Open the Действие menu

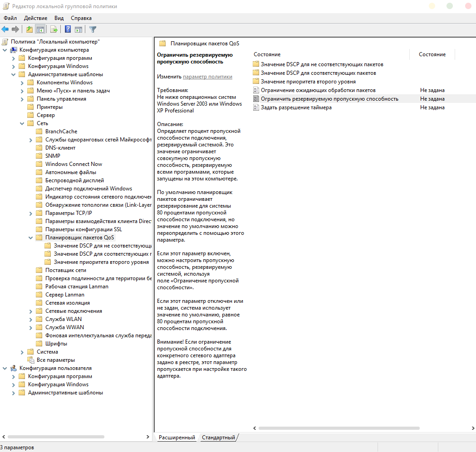(x=35, y=18)
